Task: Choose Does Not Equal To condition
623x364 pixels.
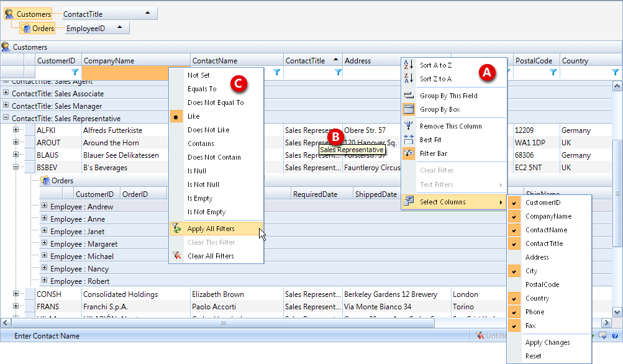Action: point(216,102)
